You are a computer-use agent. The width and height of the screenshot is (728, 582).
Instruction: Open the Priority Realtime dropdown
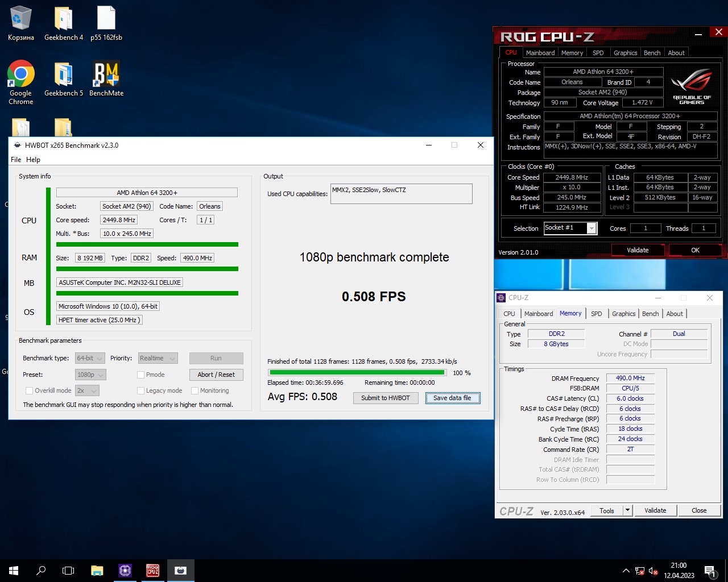(158, 358)
